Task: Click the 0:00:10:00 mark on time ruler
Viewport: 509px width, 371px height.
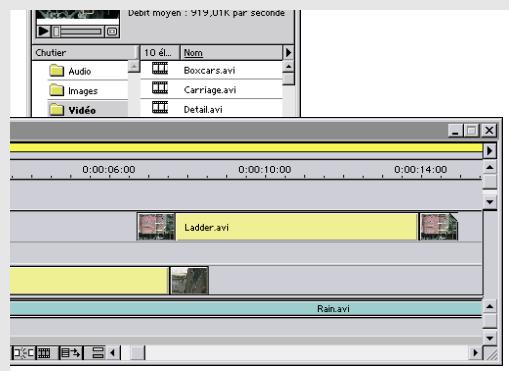Action: [265, 170]
